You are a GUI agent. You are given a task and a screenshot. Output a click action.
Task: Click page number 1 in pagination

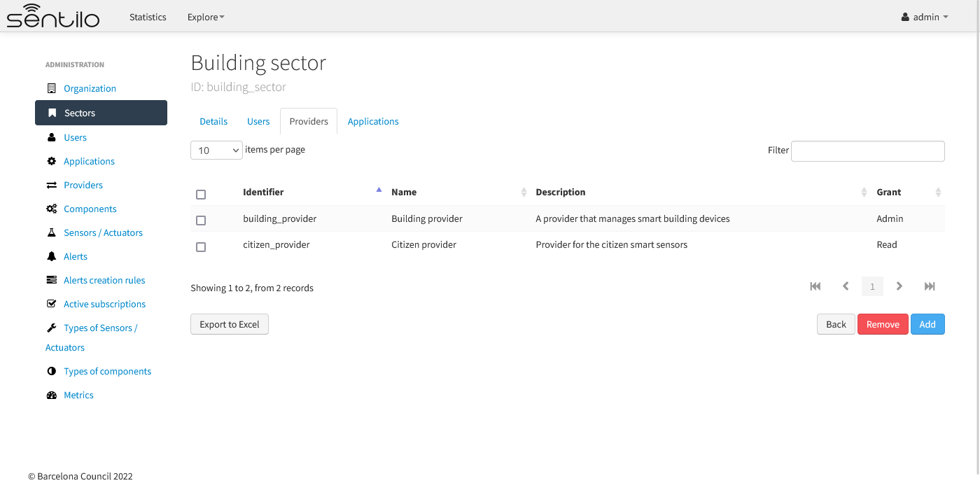point(872,286)
